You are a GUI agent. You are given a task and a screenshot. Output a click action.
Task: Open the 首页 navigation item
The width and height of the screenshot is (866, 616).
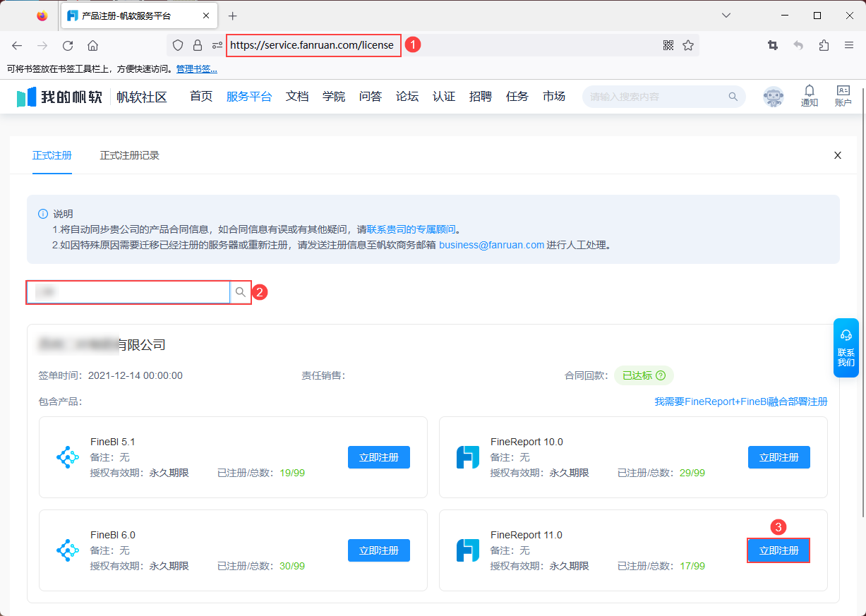click(x=201, y=97)
